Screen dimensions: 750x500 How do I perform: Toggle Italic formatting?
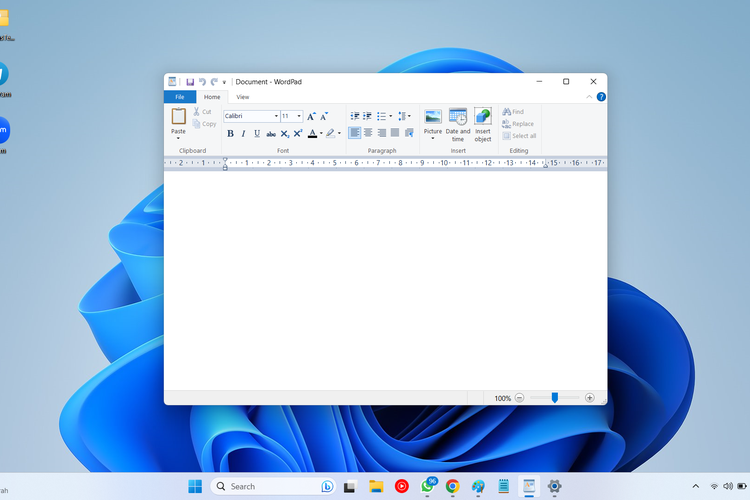point(243,133)
